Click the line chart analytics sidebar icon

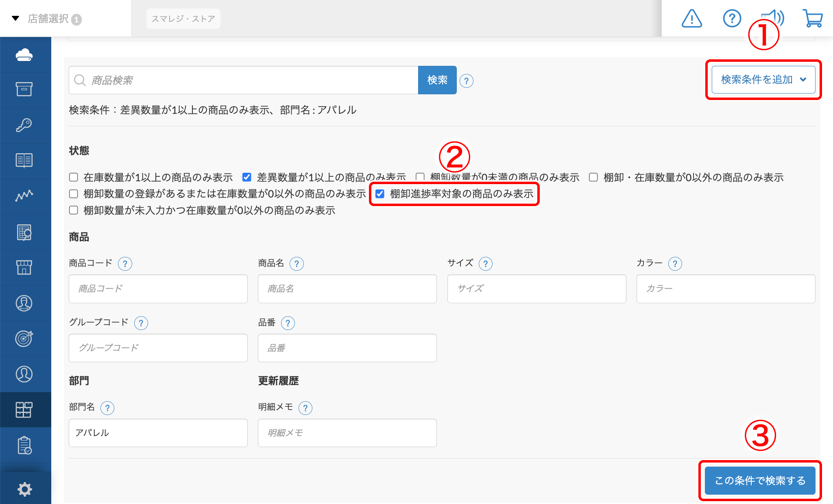[24, 196]
